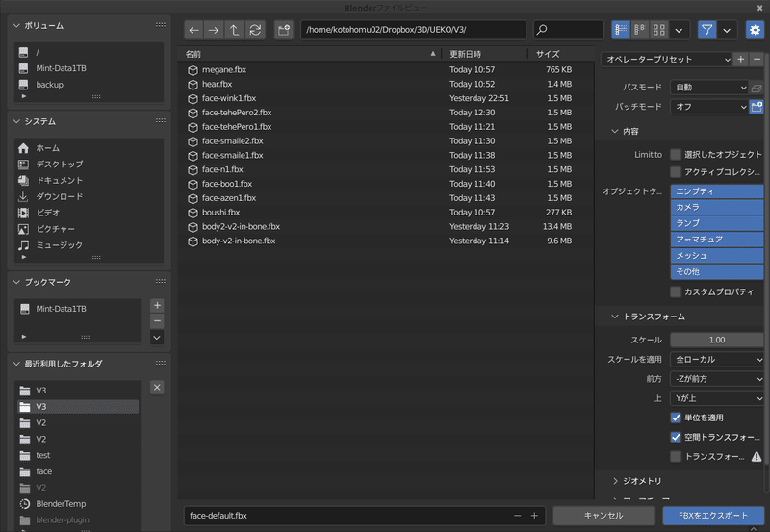
Task: Toggle embed textures icon beside path mode
Action: tap(757, 88)
